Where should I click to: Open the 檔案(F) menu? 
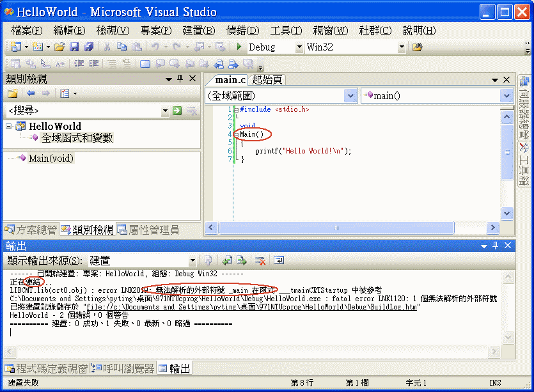(27, 30)
